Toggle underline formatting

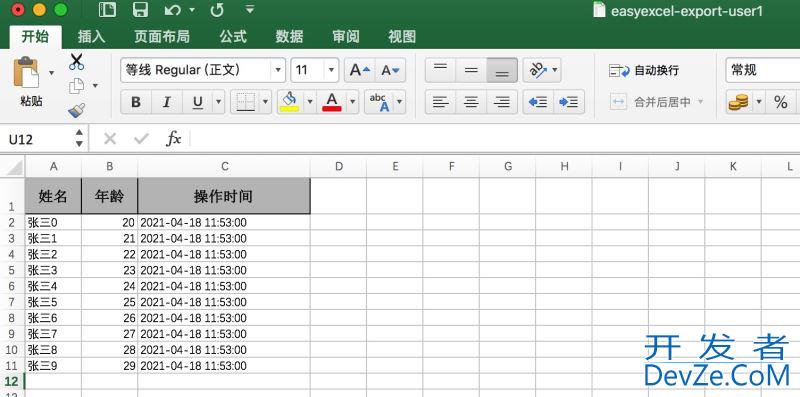click(197, 102)
